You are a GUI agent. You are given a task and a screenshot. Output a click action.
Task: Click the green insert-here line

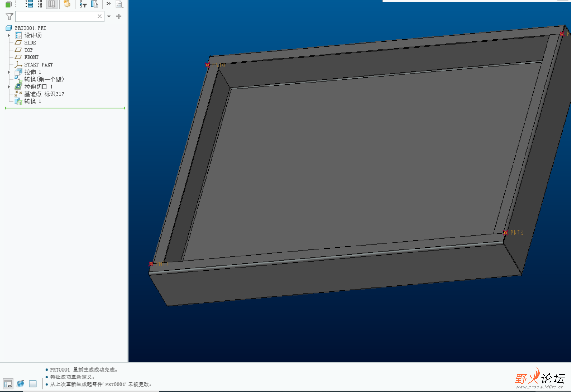(65, 108)
